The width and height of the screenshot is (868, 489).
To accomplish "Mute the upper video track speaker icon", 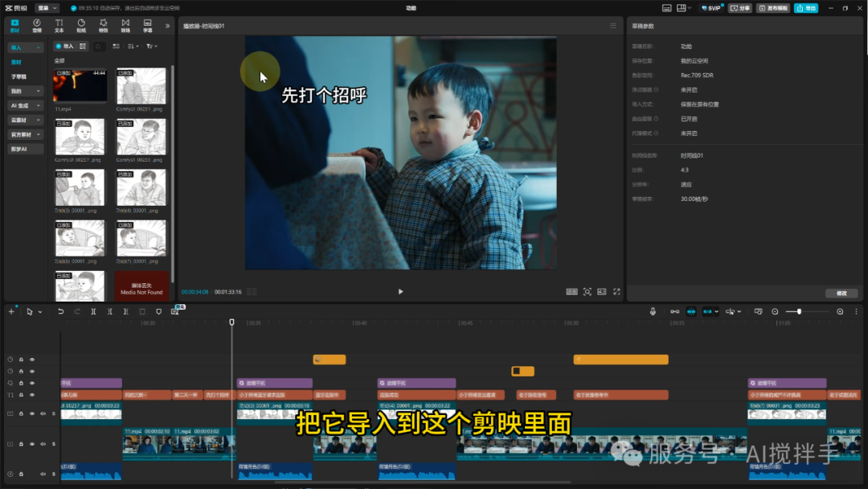I will [43, 413].
